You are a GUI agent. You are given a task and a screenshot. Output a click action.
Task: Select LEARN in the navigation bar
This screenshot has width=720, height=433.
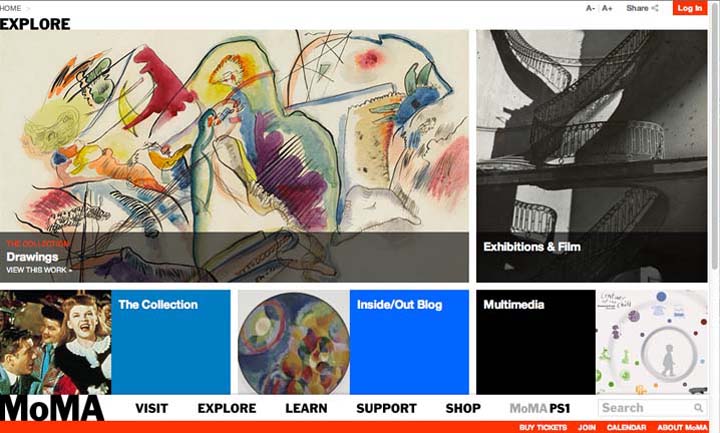pyautogui.click(x=306, y=408)
